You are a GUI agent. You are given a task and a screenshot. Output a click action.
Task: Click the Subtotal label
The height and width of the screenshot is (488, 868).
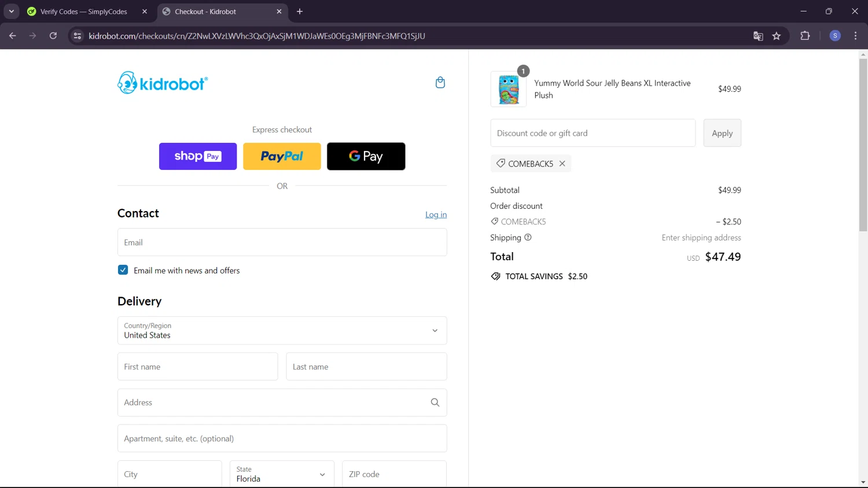[505, 190]
